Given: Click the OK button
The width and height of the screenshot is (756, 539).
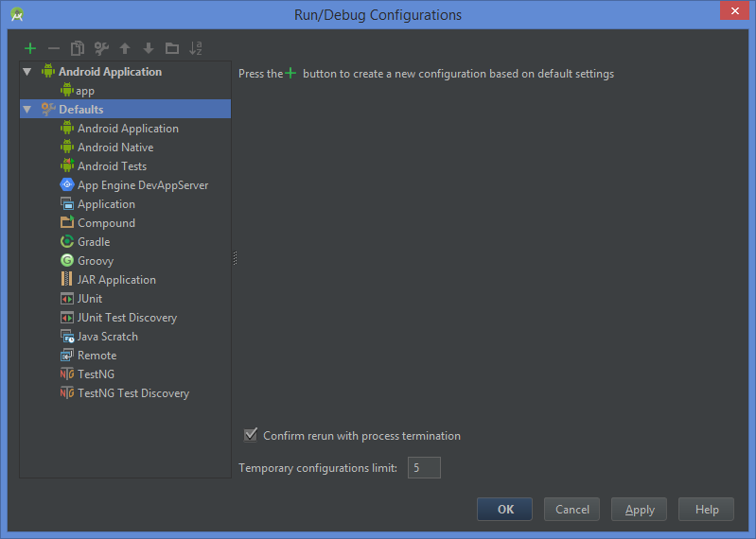Looking at the screenshot, I should (505, 509).
